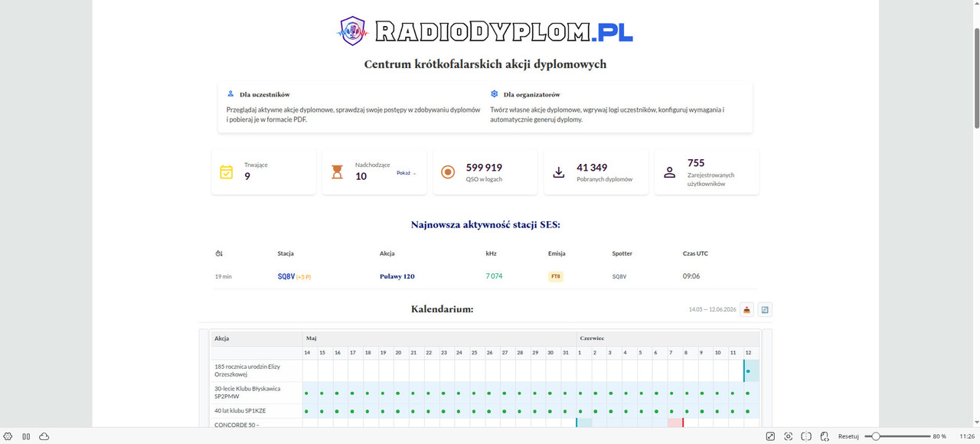Click the 14.05 — 12.06.2026 date range
This screenshot has height=444, width=980.
[712, 309]
